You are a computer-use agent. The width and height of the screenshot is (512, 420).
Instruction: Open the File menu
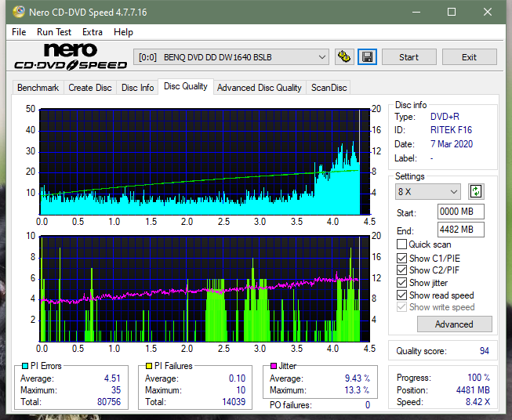pos(19,32)
